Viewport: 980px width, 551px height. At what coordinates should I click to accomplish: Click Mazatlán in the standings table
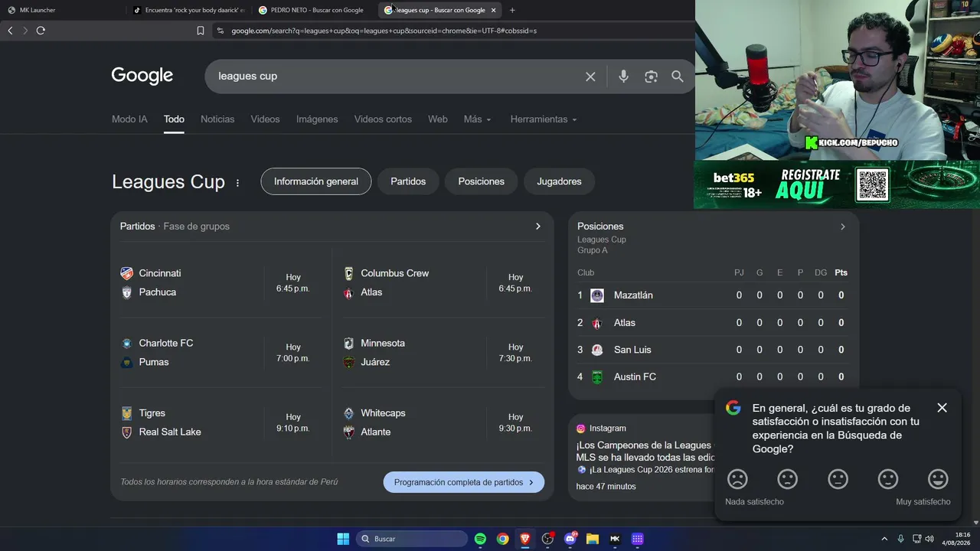click(633, 295)
